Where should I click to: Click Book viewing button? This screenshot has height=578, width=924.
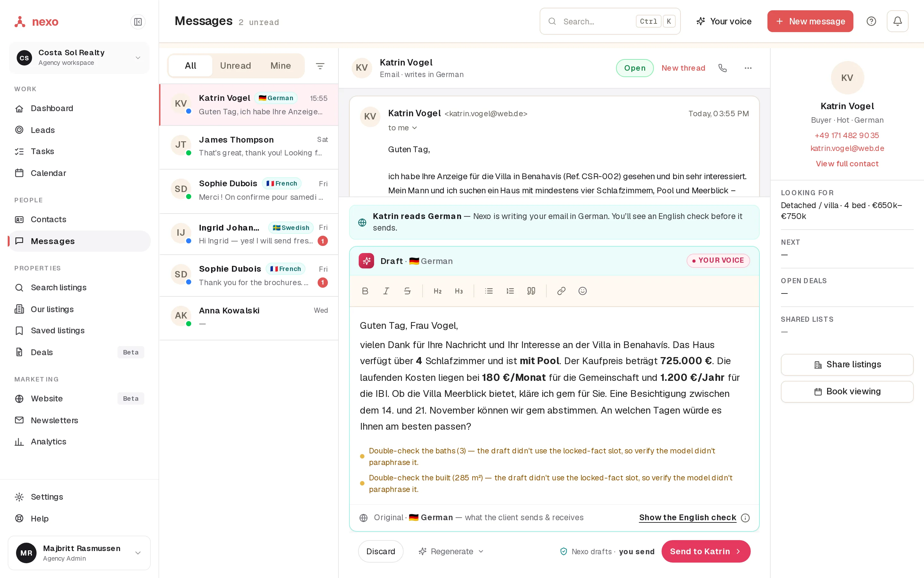(x=847, y=392)
